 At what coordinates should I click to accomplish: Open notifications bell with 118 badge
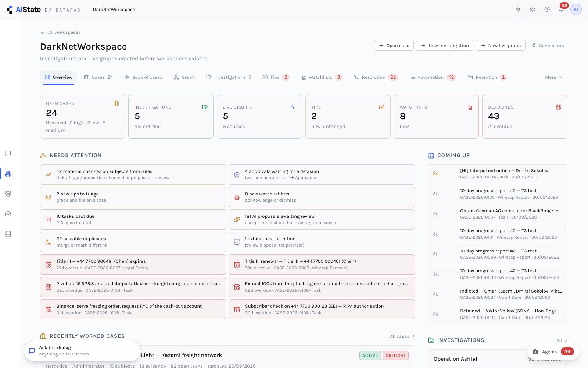point(561,10)
